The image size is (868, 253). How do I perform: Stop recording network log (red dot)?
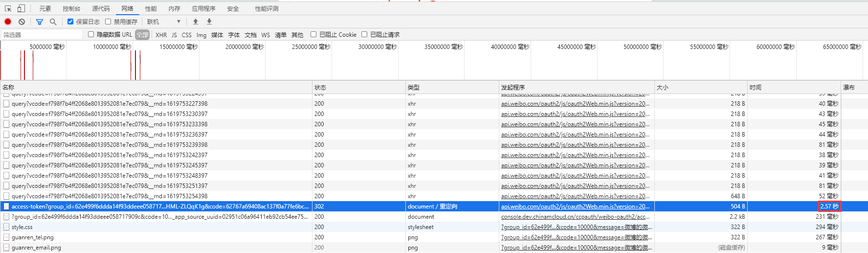pos(8,22)
